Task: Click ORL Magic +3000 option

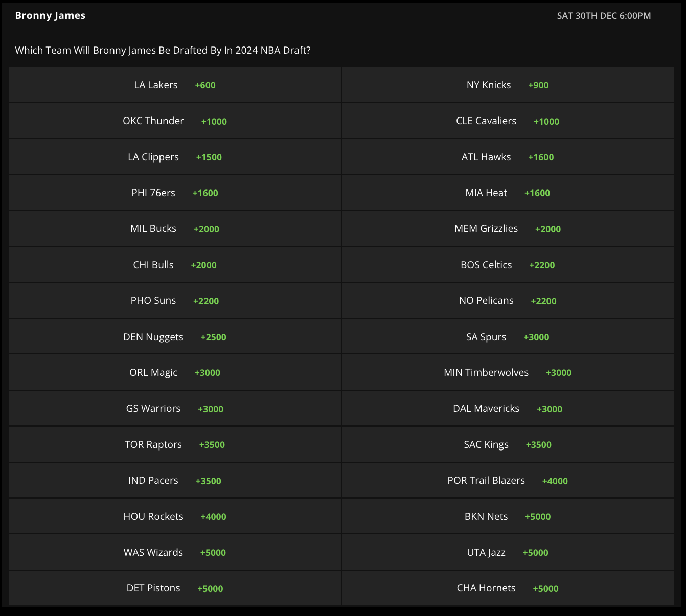Action: click(175, 372)
